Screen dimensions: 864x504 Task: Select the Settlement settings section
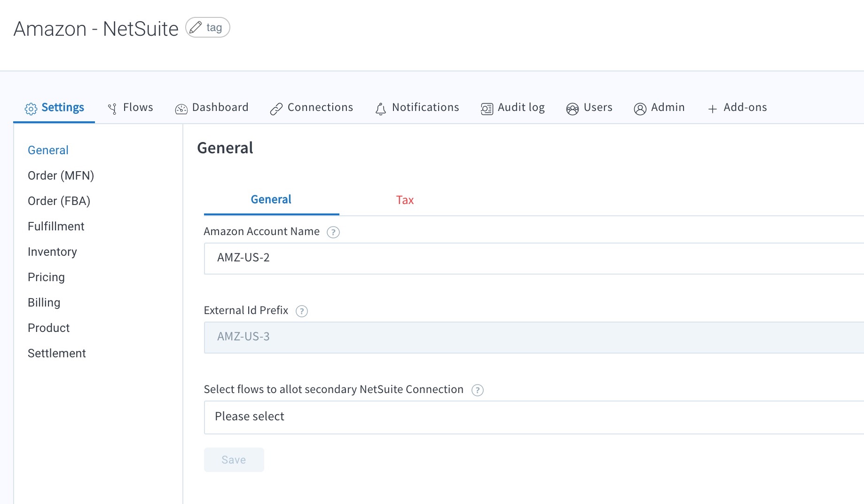[56, 354]
